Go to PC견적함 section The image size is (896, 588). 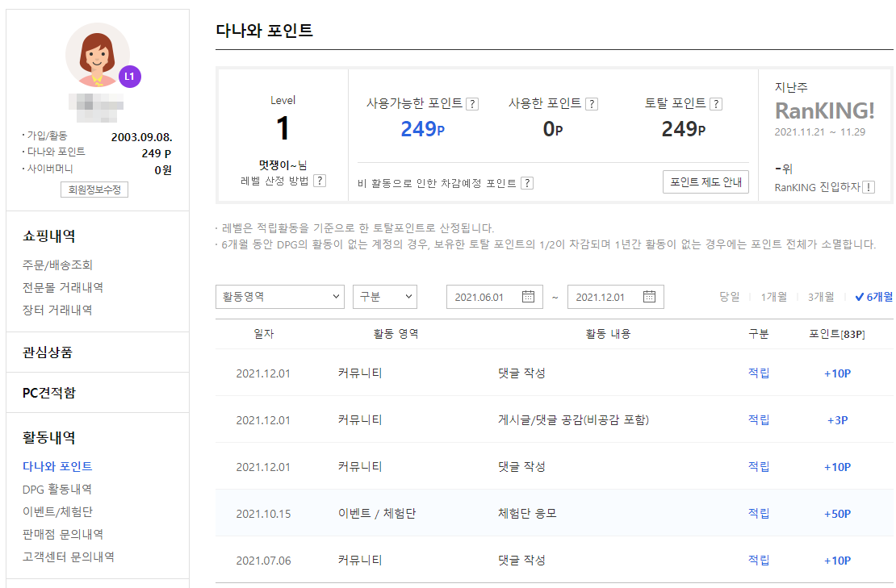click(48, 393)
